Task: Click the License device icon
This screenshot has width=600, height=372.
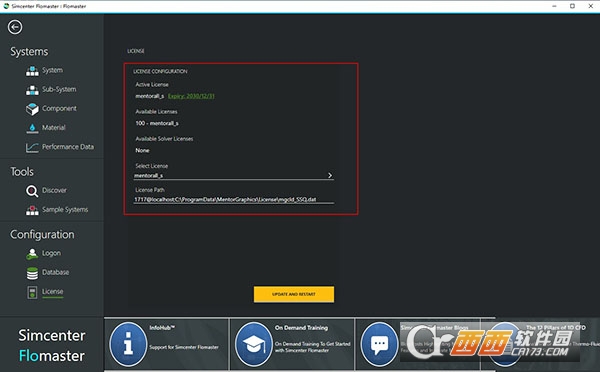Action: point(32,292)
